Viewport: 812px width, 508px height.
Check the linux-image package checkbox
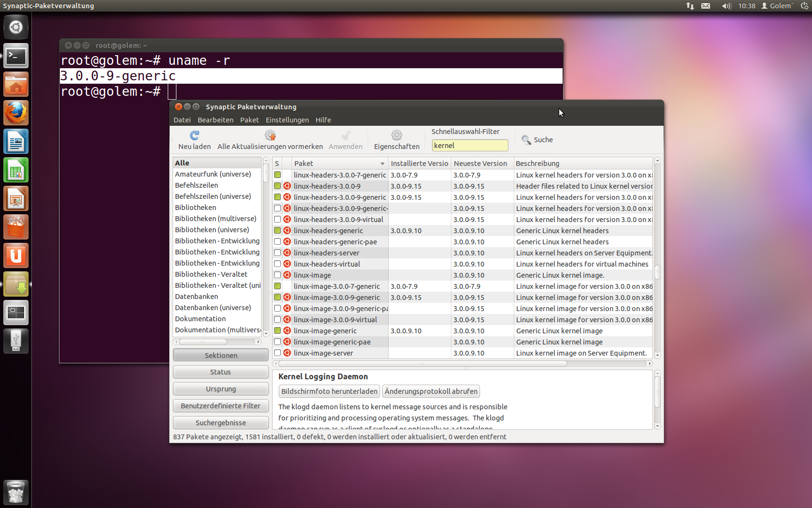(277, 275)
